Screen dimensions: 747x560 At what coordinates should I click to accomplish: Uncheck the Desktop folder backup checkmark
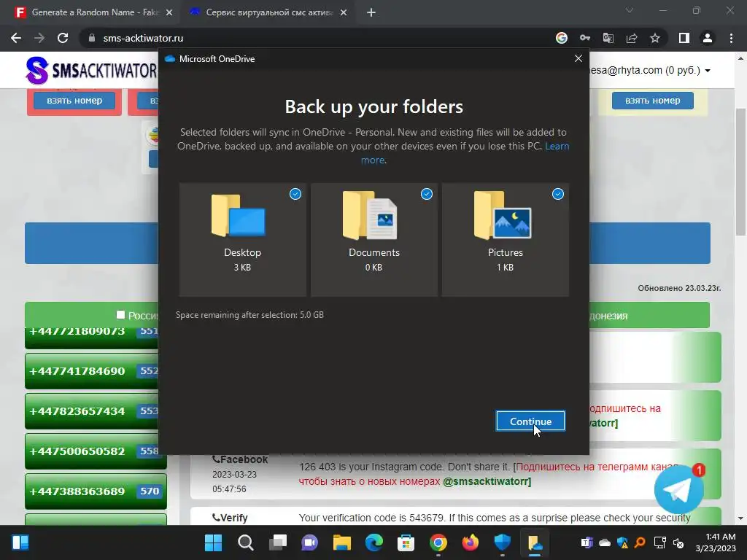295,194
